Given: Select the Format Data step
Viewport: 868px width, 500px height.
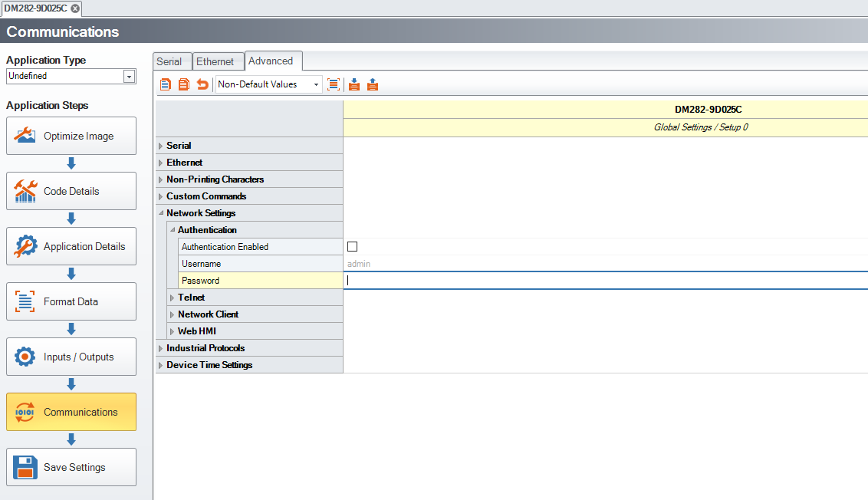Looking at the screenshot, I should (x=71, y=301).
